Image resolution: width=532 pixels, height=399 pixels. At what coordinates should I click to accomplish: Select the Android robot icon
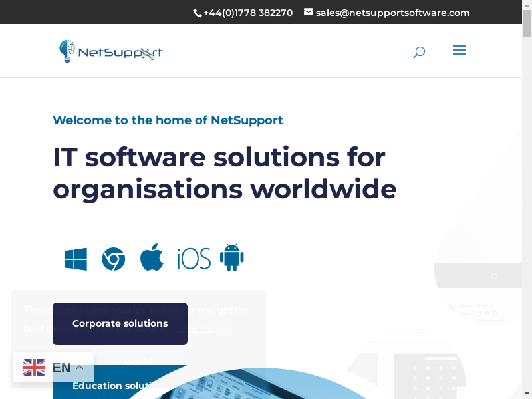click(232, 257)
